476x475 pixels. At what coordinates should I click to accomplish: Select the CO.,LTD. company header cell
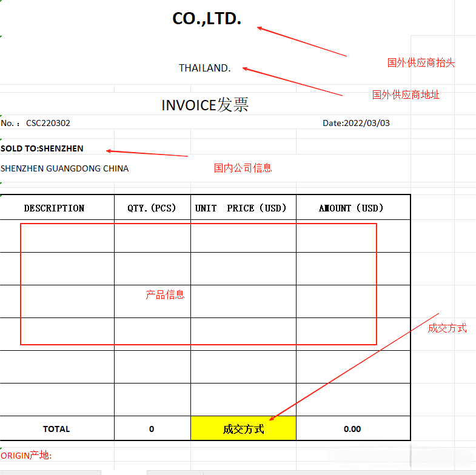207,19
